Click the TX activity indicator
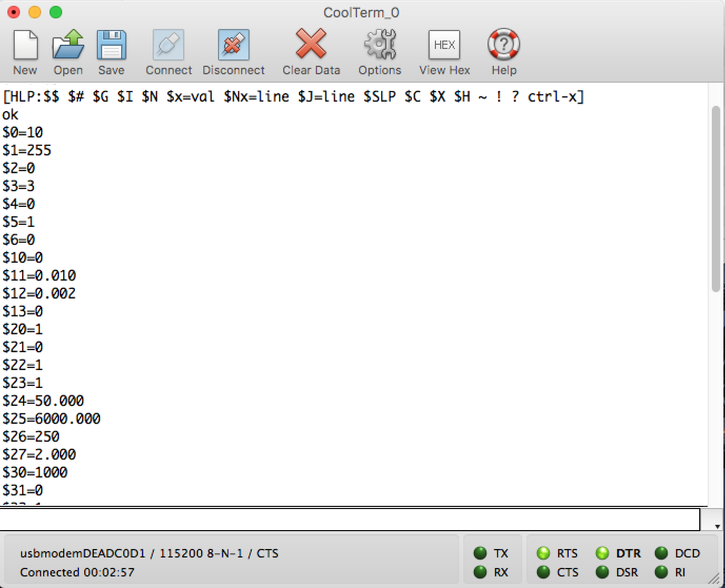The height and width of the screenshot is (588, 725). click(x=480, y=553)
